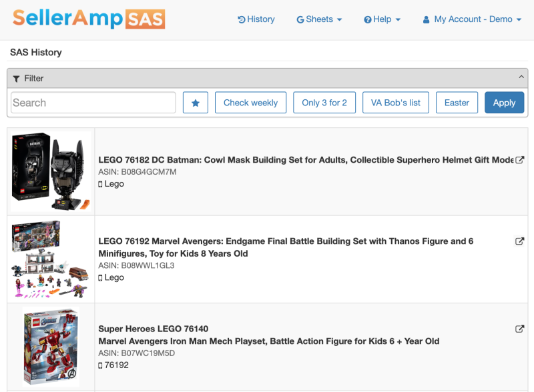Open the LEGO Batman Cowl thumbnail
This screenshot has height=392, width=534.
click(x=51, y=171)
